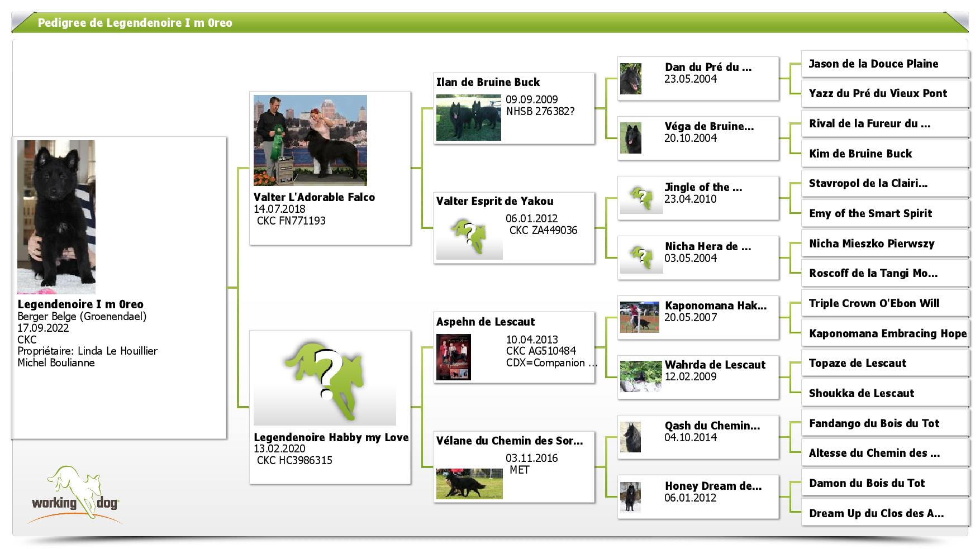Click owner line Propriétaire: Linda Le Houillier
This screenshot has width=980, height=549.
88,351
